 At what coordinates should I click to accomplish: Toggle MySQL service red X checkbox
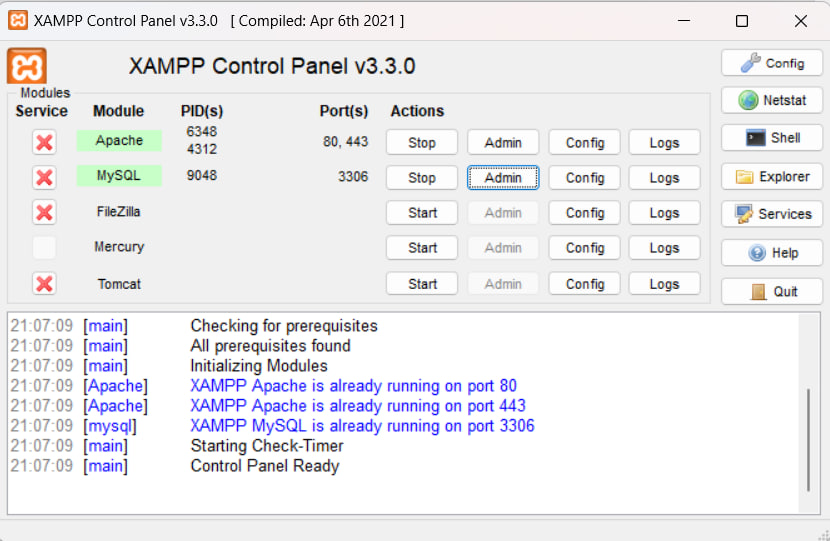point(44,177)
